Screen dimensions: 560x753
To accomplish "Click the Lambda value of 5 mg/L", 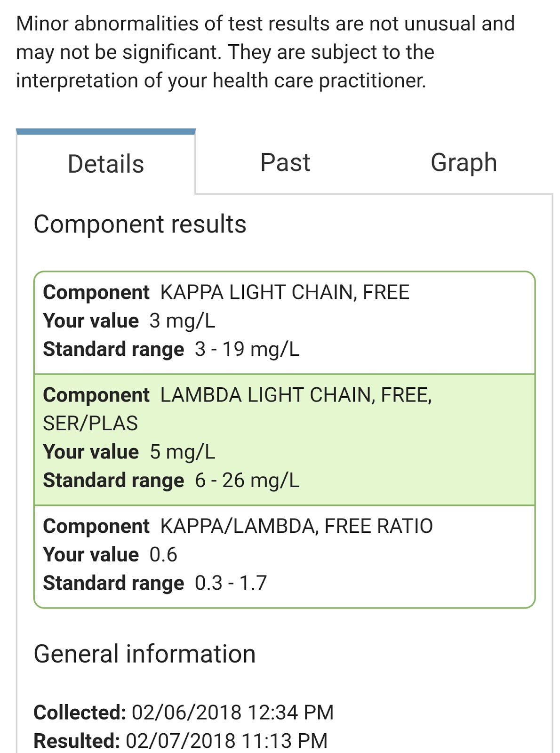I will click(x=182, y=452).
